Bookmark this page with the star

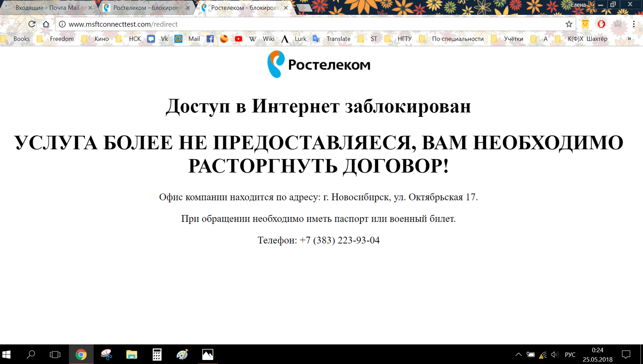tap(569, 24)
